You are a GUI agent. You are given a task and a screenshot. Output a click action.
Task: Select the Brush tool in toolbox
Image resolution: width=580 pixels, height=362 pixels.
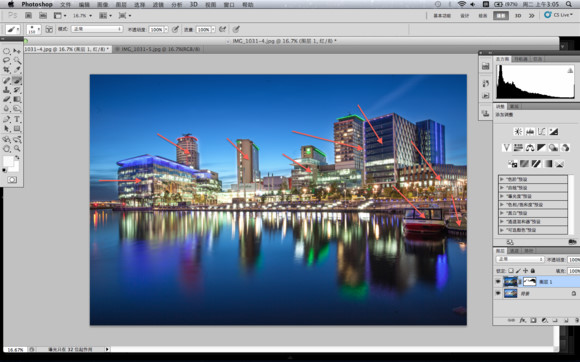(17, 80)
